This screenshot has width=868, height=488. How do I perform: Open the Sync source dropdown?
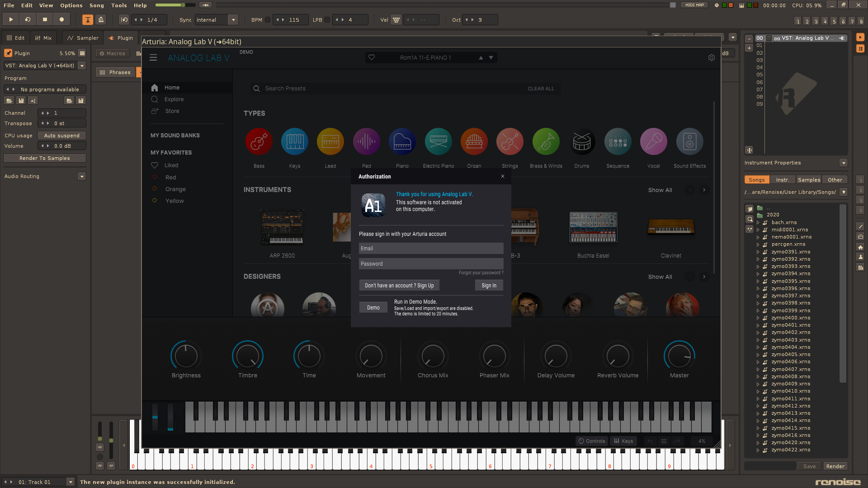[x=233, y=20]
